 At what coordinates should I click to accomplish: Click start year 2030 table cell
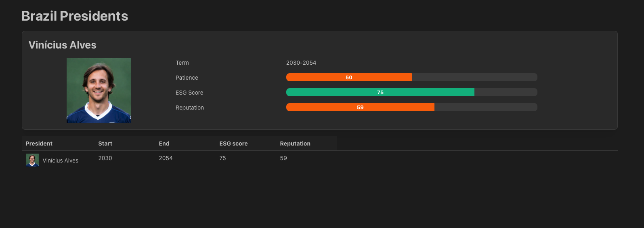click(105, 158)
